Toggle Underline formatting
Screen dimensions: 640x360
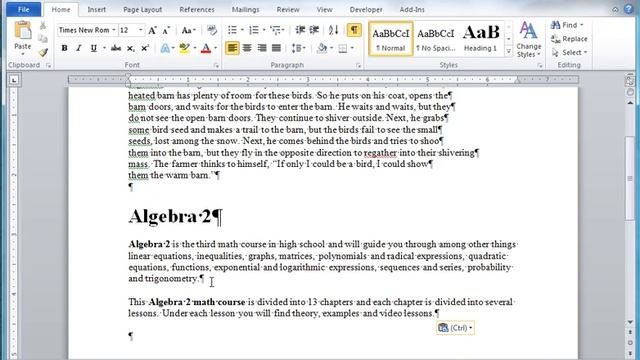[x=93, y=48]
